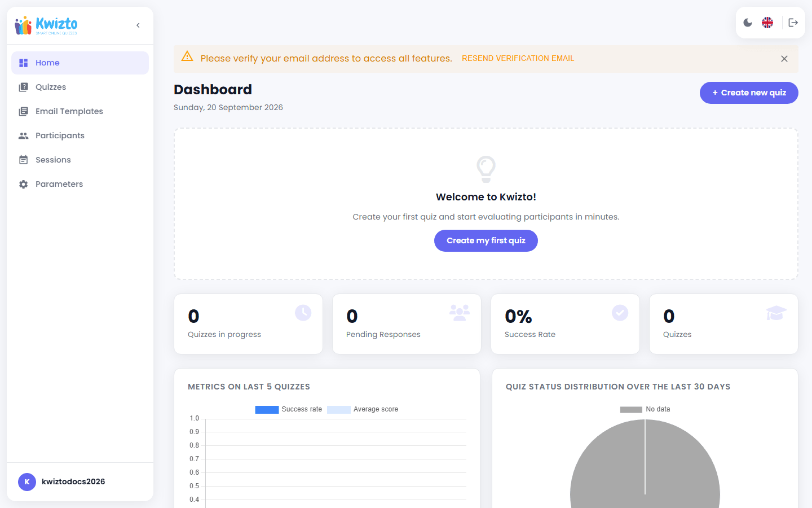
Task: Open the Home menu item
Action: [80, 63]
